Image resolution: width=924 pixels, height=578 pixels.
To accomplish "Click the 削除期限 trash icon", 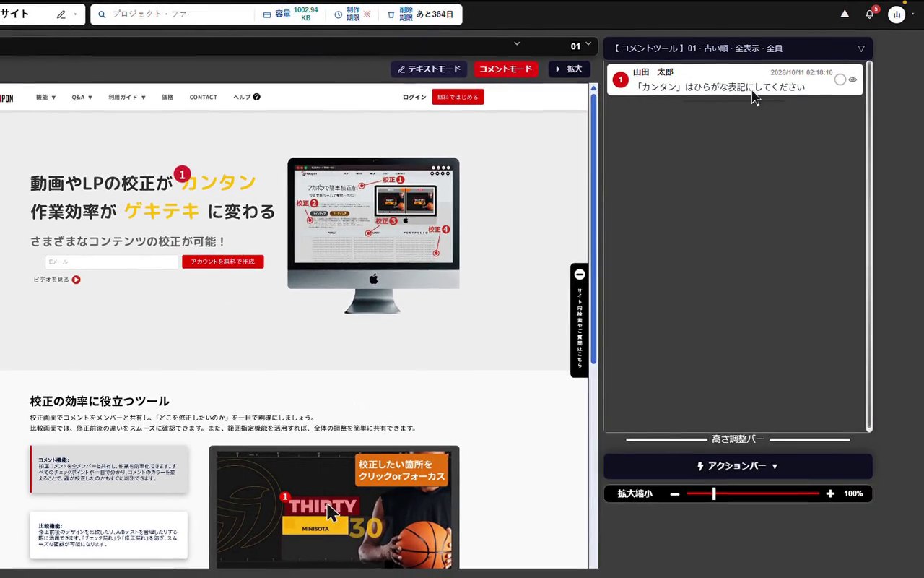I will tap(391, 14).
